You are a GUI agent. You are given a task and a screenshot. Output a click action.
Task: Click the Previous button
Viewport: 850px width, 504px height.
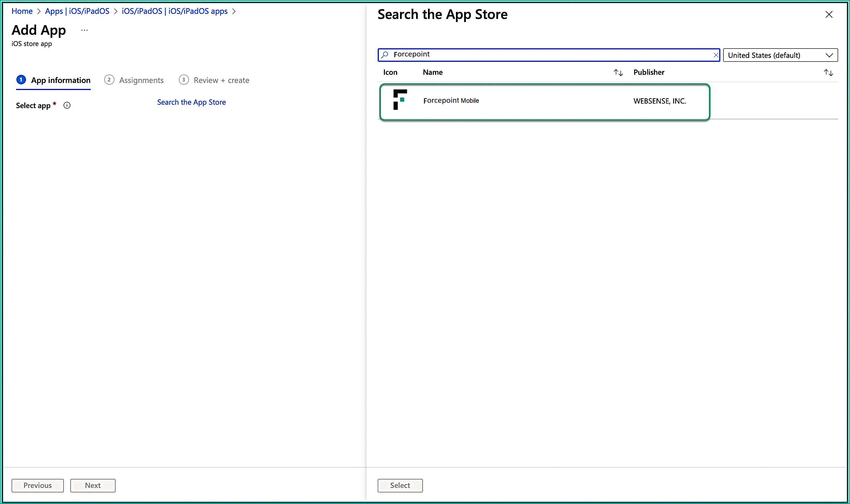(37, 485)
